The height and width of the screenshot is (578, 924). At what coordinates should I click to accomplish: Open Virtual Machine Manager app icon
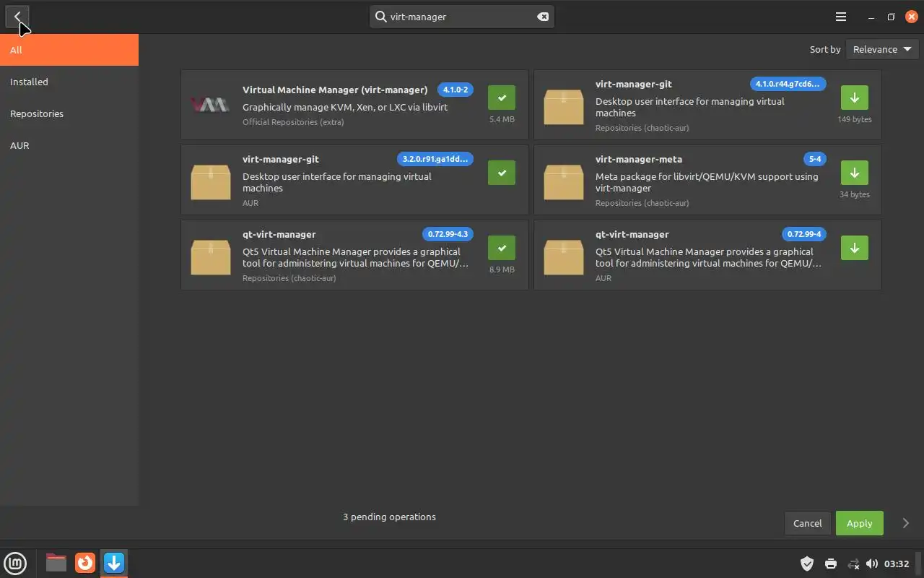210,105
